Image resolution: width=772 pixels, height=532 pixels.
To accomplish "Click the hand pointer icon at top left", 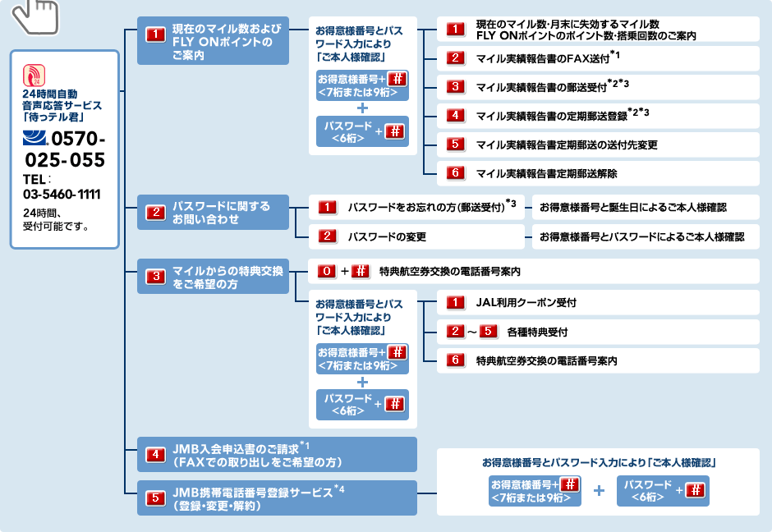I will pos(35,17).
